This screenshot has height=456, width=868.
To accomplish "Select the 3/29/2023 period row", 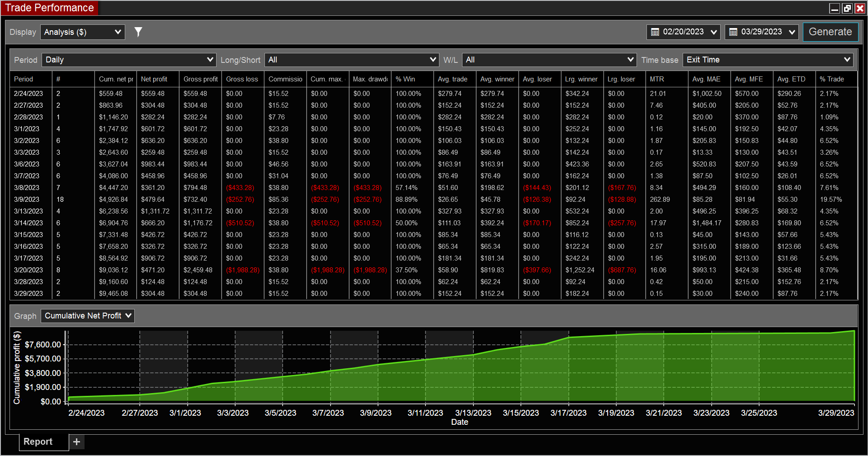I will pyautogui.click(x=434, y=294).
